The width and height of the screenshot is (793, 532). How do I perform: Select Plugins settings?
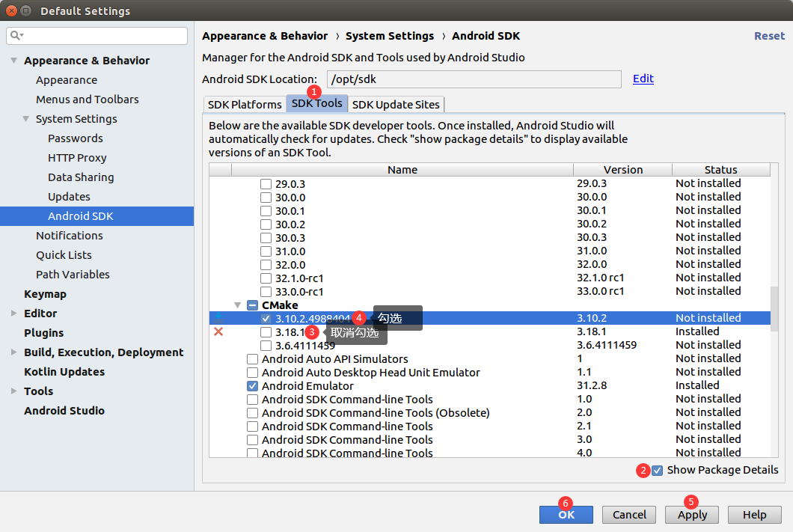click(x=43, y=333)
